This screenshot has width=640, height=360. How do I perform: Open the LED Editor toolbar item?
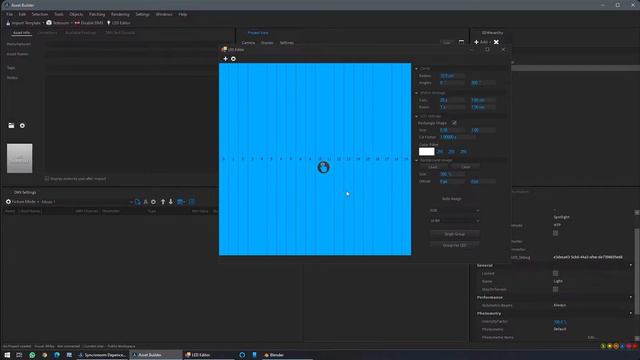(x=118, y=23)
